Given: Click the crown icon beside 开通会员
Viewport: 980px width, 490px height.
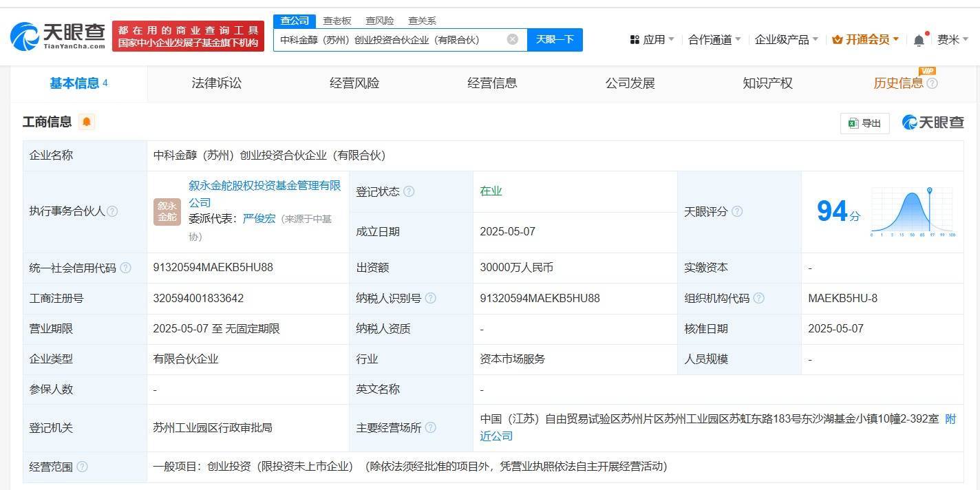Looking at the screenshot, I should (x=838, y=40).
